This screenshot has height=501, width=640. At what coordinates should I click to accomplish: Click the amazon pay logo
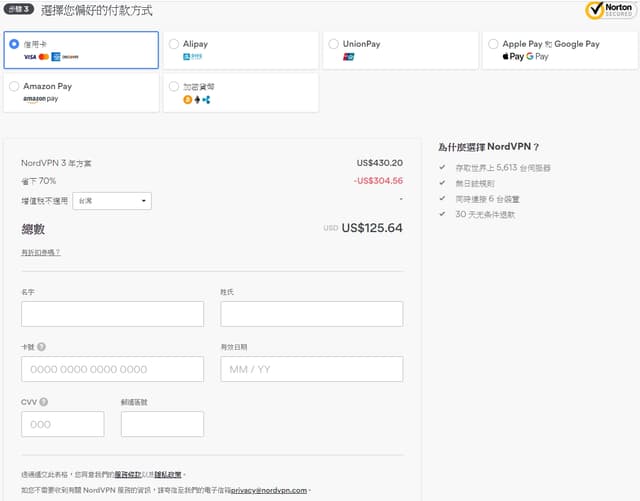coord(40,99)
